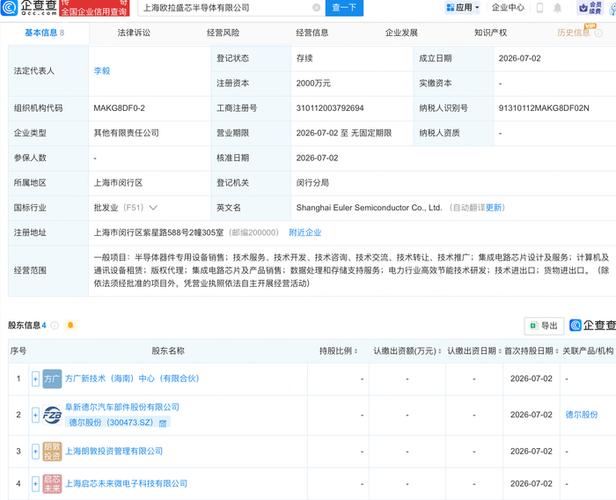Click orange icon beside 股东信息

pyautogui.click(x=70, y=325)
